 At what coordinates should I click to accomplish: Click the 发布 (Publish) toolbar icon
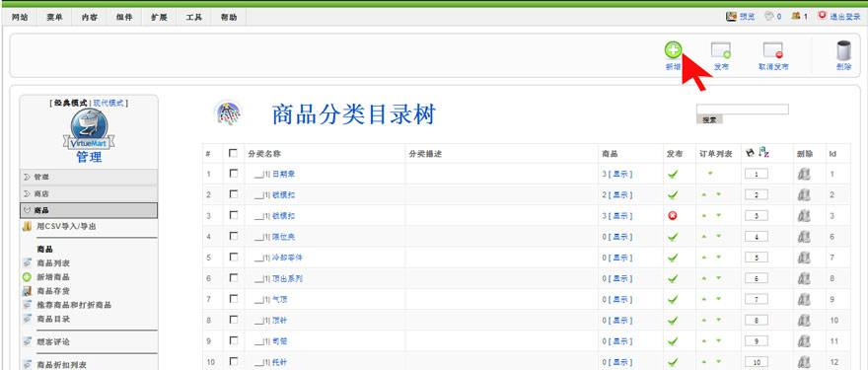click(721, 50)
